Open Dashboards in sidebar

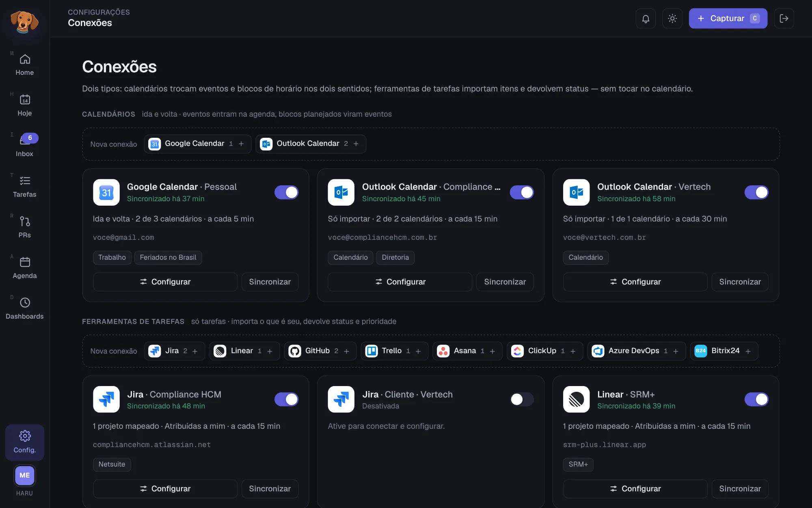25,308
